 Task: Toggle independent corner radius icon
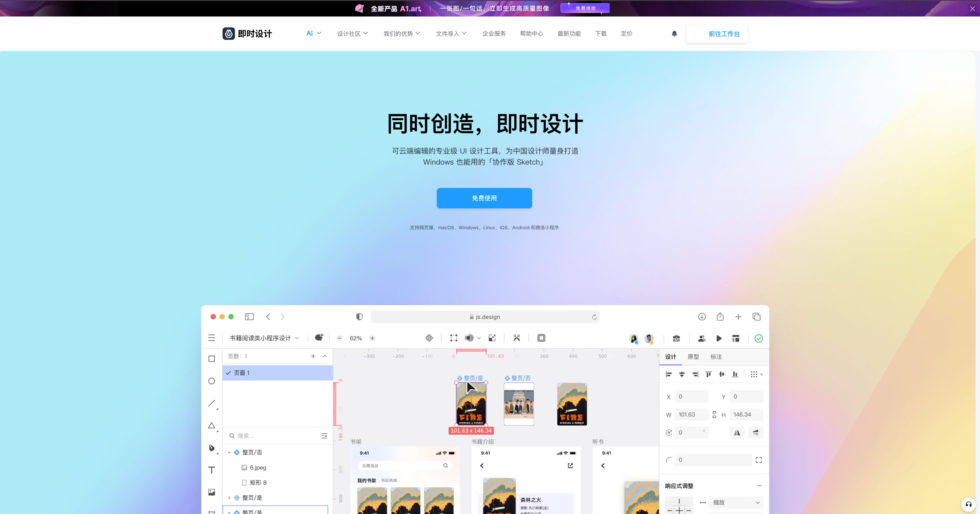759,460
